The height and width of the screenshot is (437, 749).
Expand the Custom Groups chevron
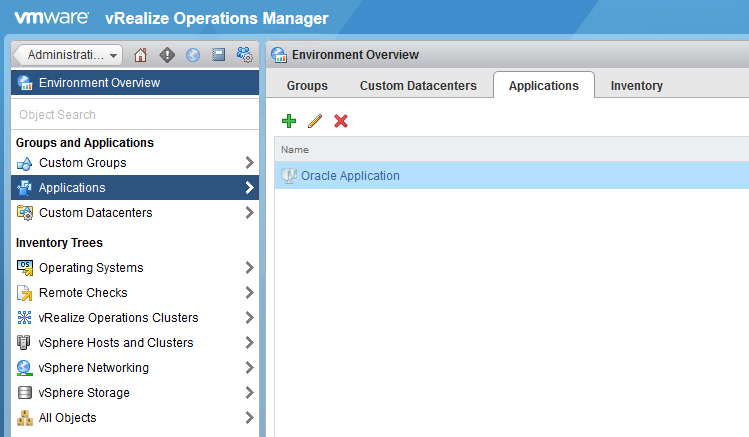tap(249, 163)
